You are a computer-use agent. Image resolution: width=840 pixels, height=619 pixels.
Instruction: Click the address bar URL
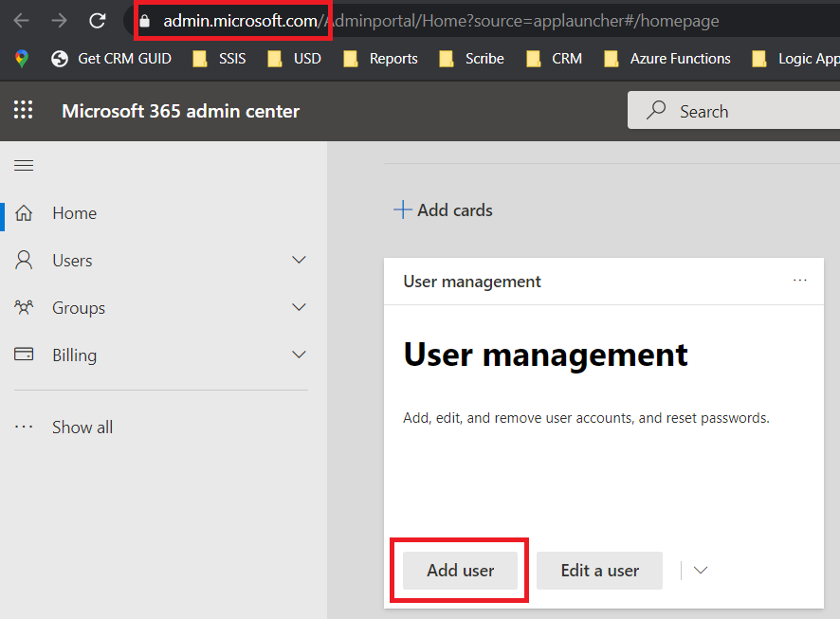click(441, 21)
